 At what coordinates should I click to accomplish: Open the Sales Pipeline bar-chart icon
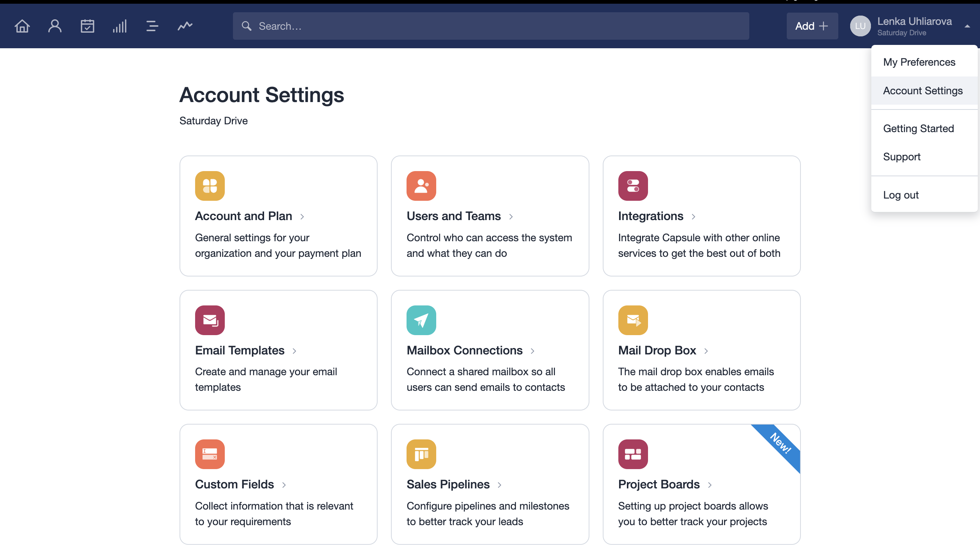click(119, 26)
